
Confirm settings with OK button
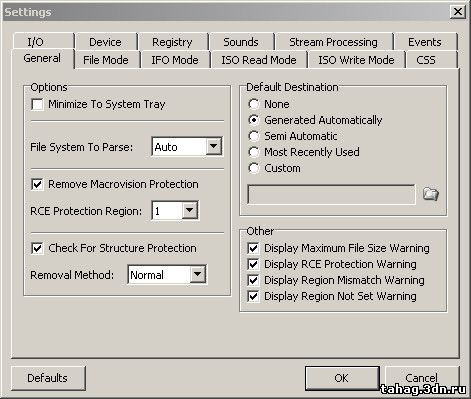[x=342, y=378]
